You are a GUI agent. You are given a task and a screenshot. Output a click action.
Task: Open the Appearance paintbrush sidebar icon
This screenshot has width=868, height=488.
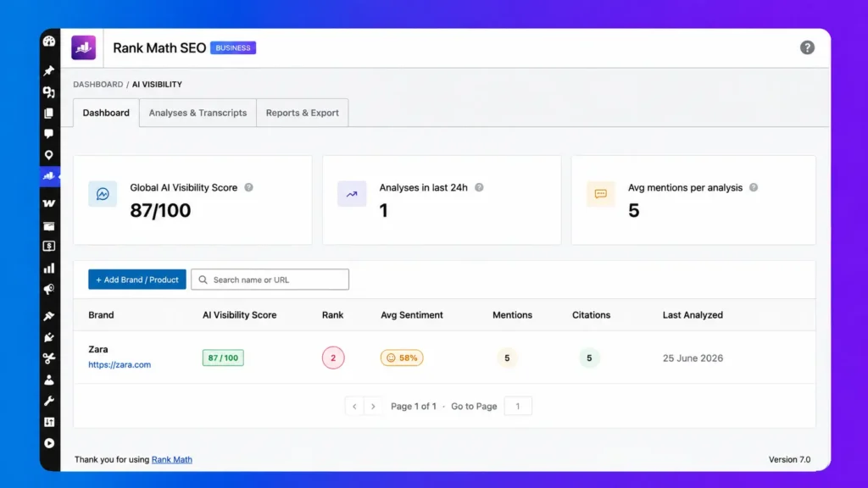[49, 316]
